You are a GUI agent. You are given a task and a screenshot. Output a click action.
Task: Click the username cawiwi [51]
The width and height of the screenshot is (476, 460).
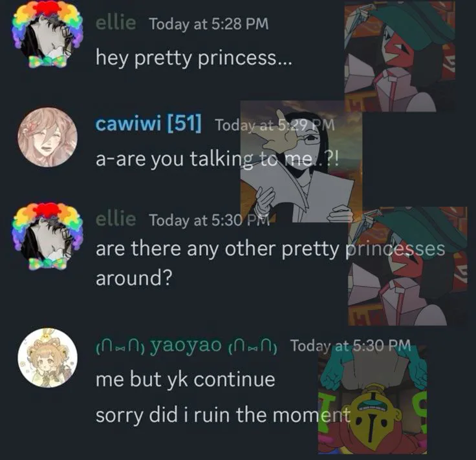click(x=149, y=123)
